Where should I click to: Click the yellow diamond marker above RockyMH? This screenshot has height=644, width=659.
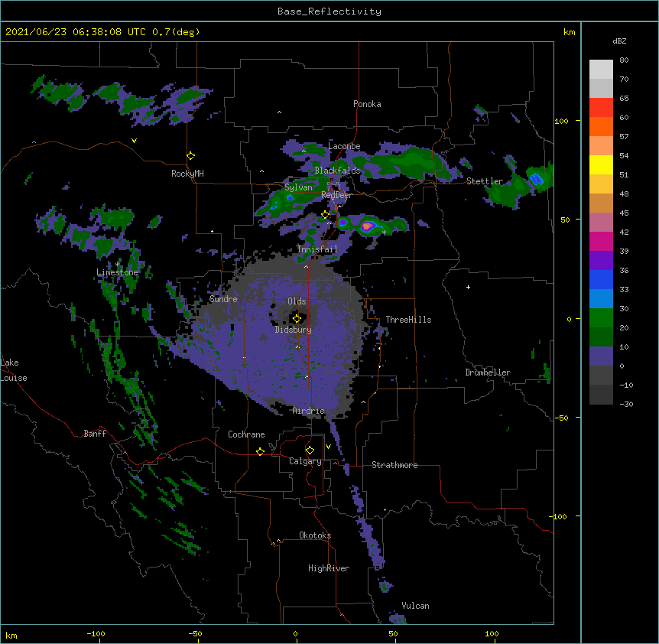tap(190, 156)
